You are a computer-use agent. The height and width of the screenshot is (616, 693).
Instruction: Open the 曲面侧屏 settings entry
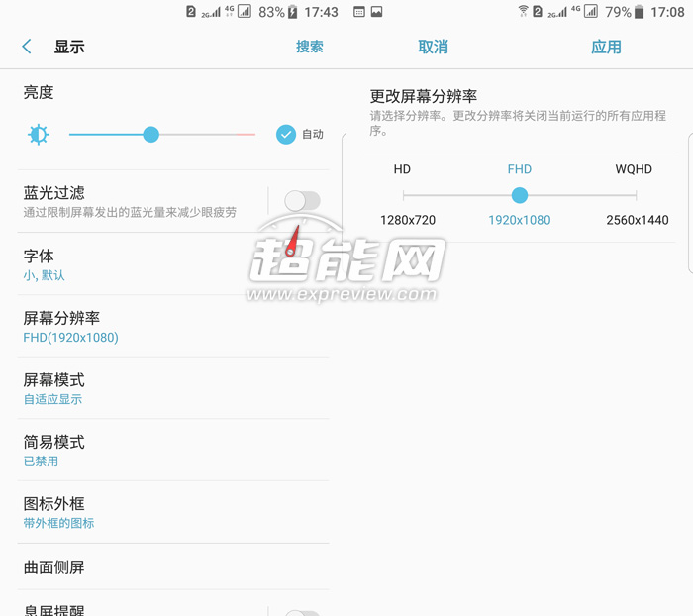pos(173,566)
